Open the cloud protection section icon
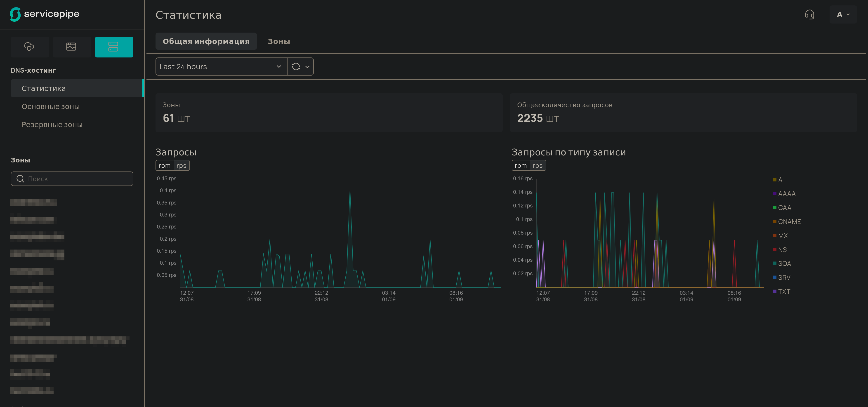 tap(29, 47)
